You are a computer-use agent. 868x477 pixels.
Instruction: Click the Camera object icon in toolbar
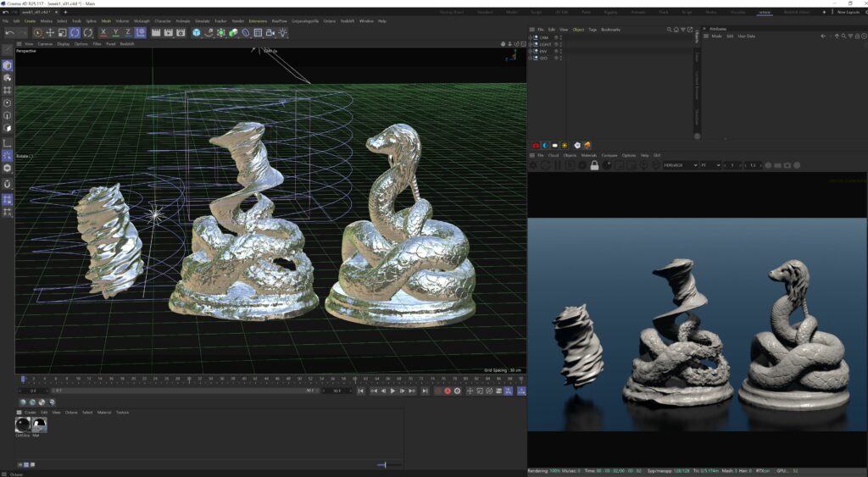coord(270,33)
